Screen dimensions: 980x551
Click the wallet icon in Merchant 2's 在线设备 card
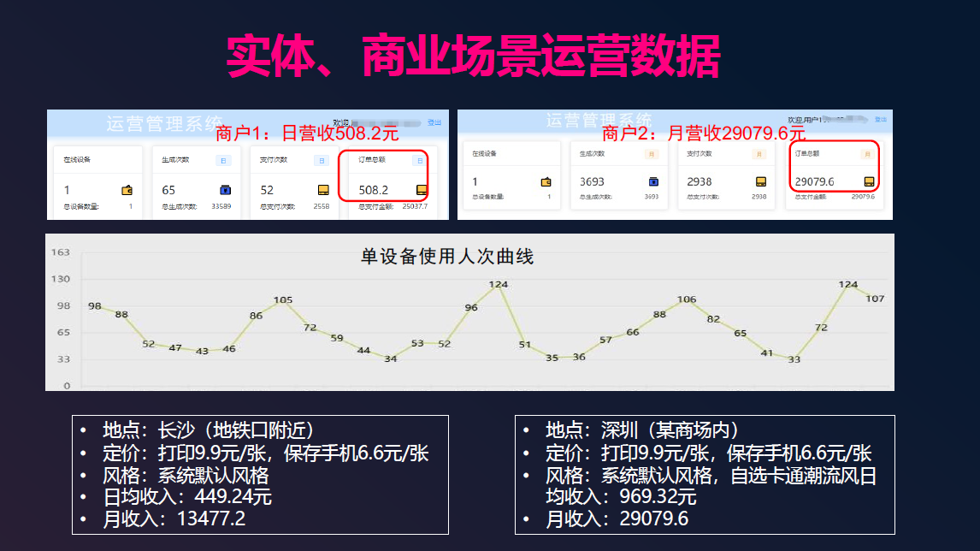(x=546, y=181)
